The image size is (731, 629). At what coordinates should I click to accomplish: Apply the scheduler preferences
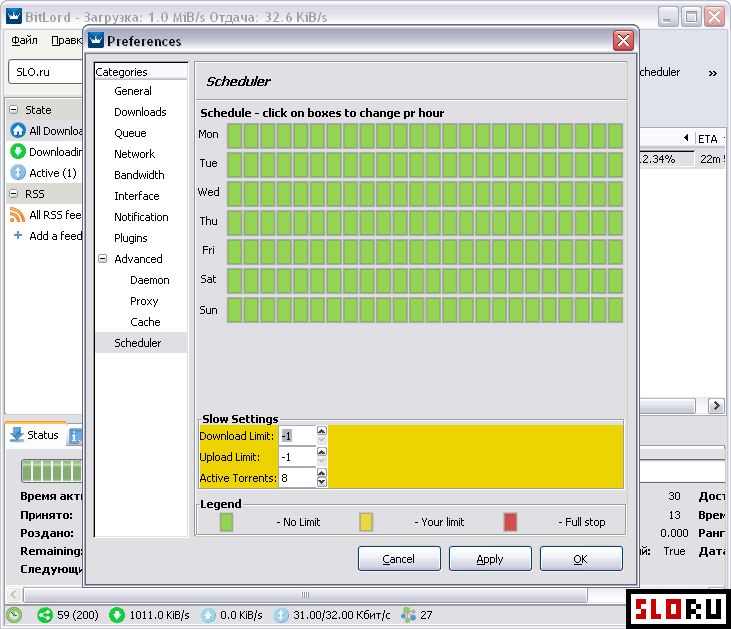[x=490, y=559]
